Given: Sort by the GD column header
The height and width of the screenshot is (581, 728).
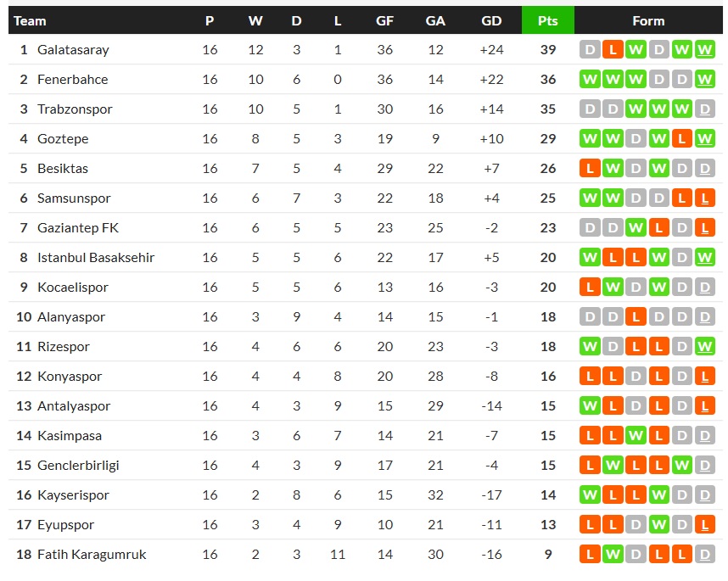Looking at the screenshot, I should [x=491, y=21].
